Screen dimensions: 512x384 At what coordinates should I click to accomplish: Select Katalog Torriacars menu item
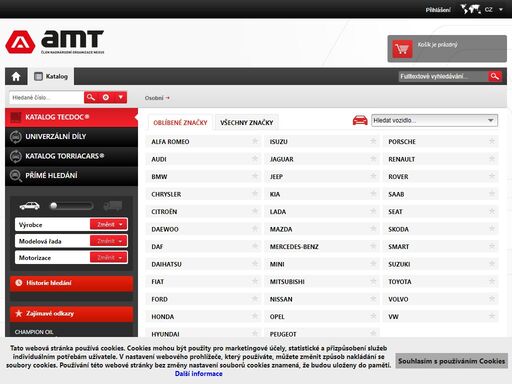tap(71, 156)
